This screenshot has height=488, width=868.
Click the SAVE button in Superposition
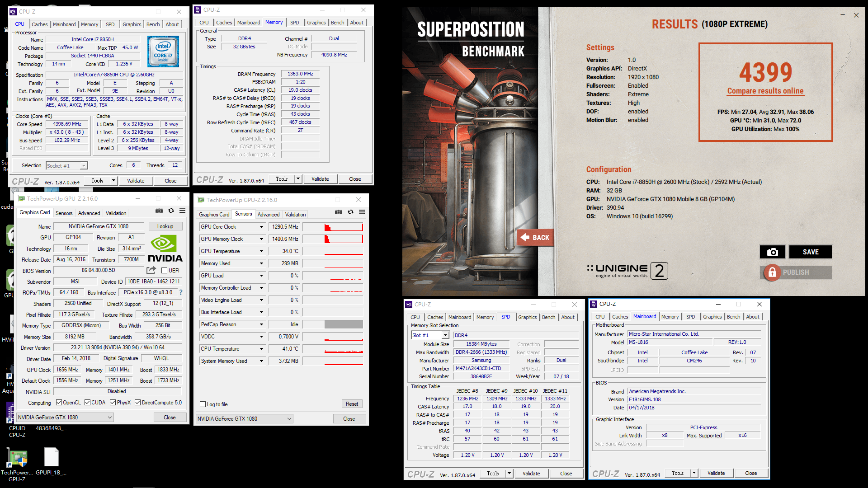811,252
